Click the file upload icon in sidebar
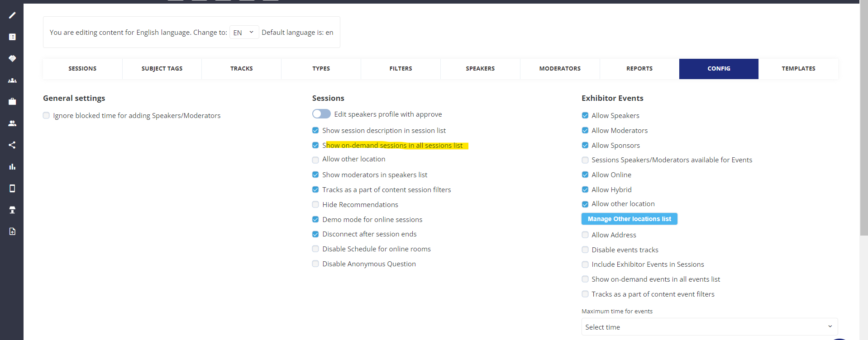 12,231
